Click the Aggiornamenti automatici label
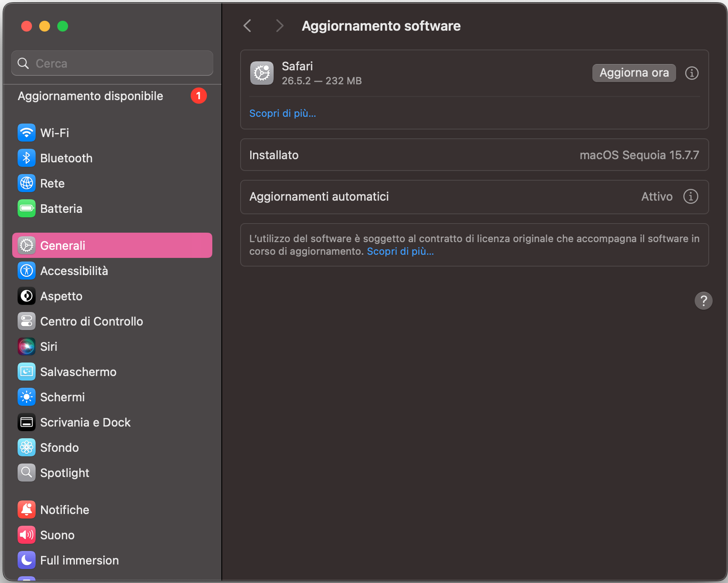This screenshot has width=728, height=583. [x=319, y=197]
